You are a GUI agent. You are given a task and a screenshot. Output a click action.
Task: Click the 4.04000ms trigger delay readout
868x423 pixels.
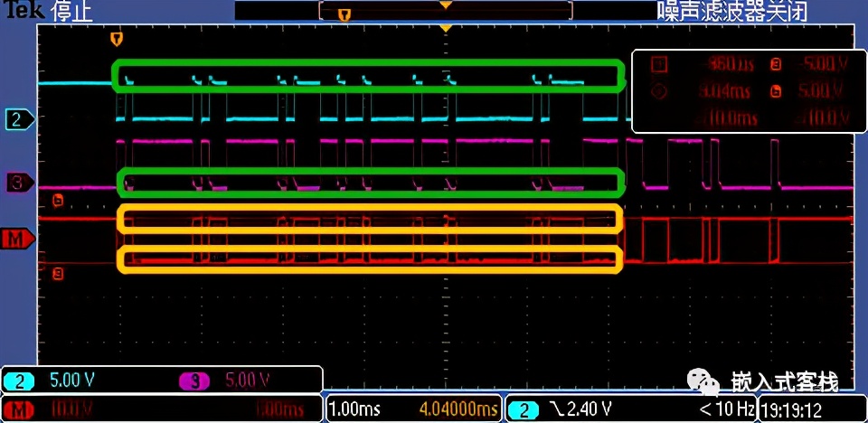click(458, 409)
